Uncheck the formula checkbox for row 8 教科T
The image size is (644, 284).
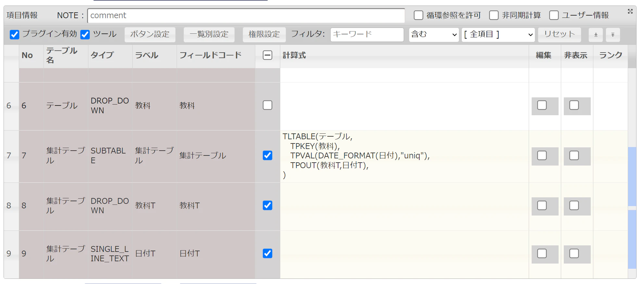(268, 205)
